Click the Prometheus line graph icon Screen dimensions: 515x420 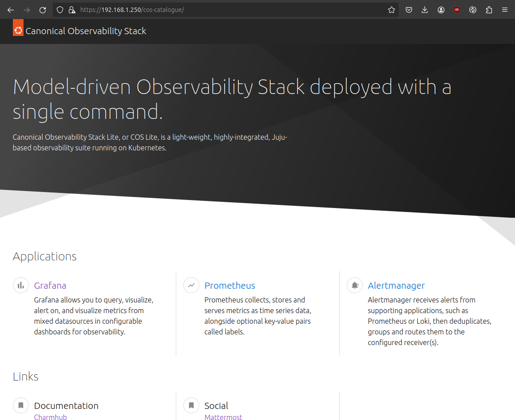coord(191,286)
